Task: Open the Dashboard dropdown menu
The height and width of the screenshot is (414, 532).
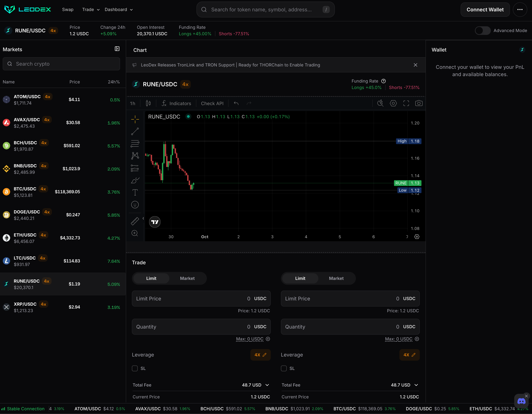Action: click(119, 10)
